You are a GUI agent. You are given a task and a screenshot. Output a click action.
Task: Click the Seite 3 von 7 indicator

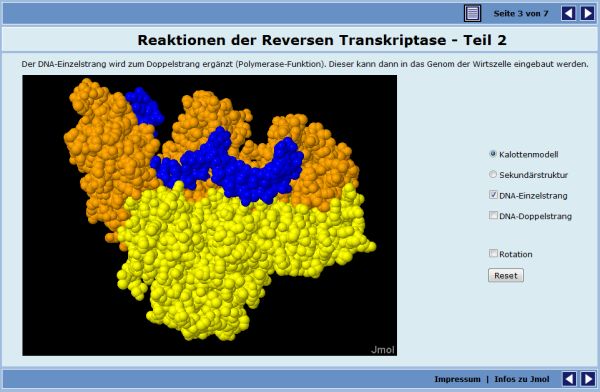[x=521, y=14]
